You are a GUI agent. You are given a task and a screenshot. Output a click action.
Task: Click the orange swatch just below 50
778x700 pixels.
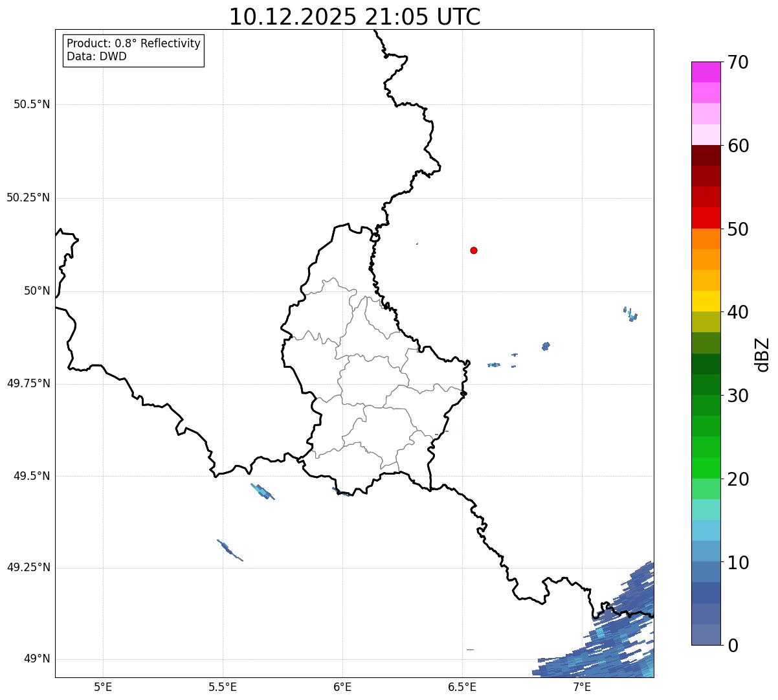click(706, 239)
